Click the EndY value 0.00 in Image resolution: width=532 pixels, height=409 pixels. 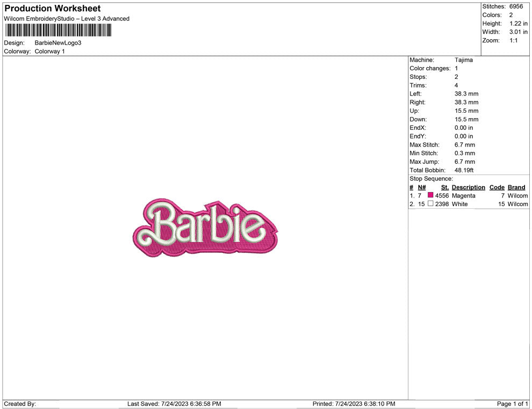pyautogui.click(x=464, y=136)
